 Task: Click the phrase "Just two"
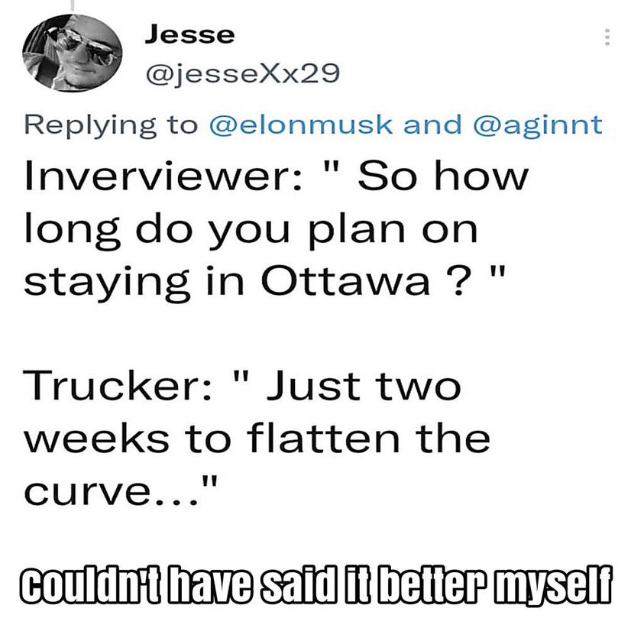coord(363,387)
